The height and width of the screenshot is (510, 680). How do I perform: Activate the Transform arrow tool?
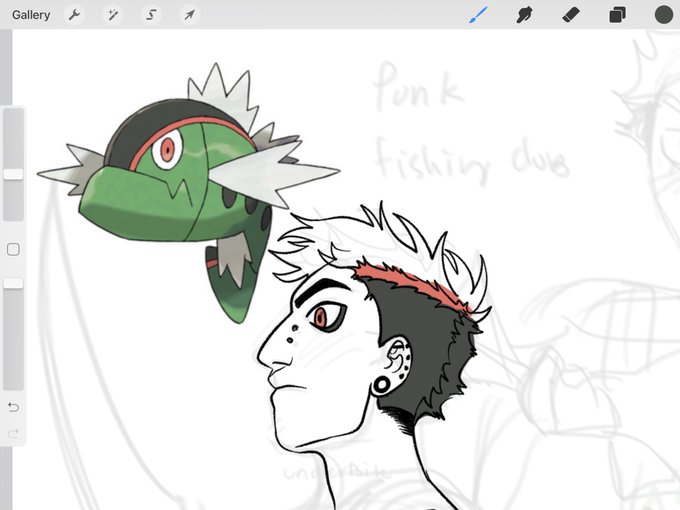tap(189, 15)
